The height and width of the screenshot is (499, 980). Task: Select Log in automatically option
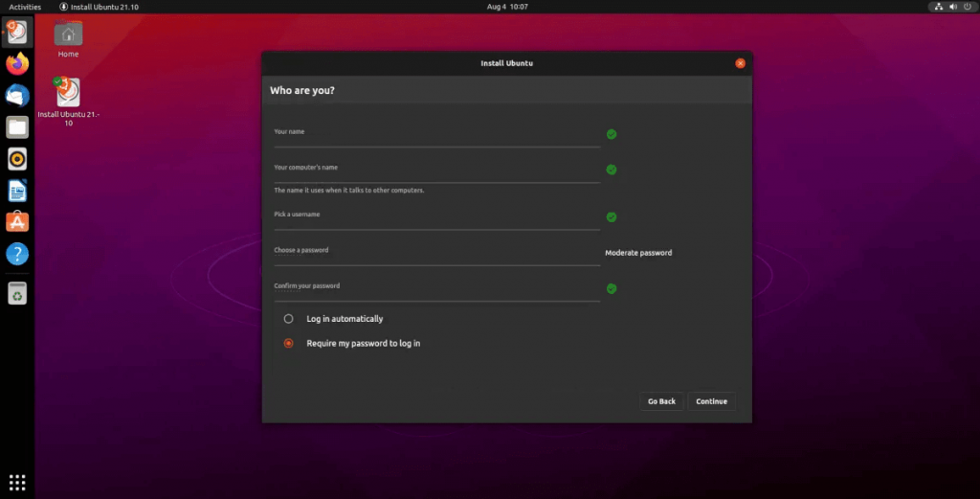coord(334,319)
